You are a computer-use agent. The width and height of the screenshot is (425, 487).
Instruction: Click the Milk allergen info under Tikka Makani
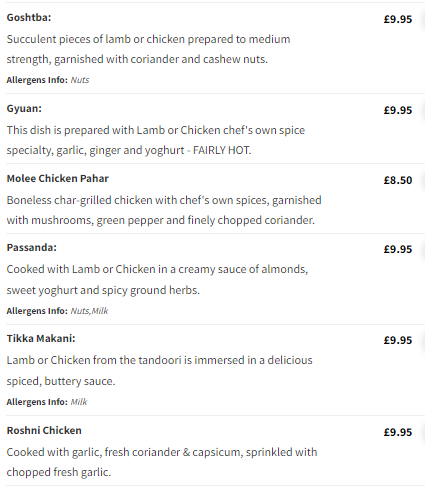click(x=79, y=402)
